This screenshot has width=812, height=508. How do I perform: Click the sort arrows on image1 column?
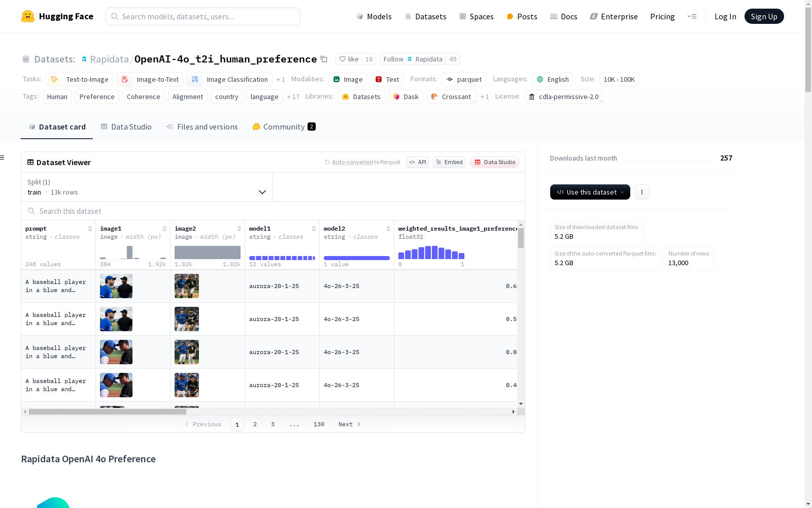tap(164, 229)
